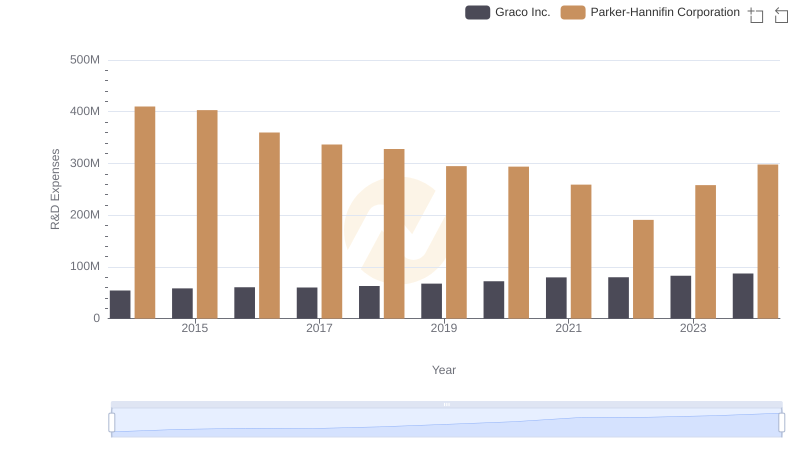Click the Year axis title
This screenshot has width=800, height=461.
click(x=444, y=370)
